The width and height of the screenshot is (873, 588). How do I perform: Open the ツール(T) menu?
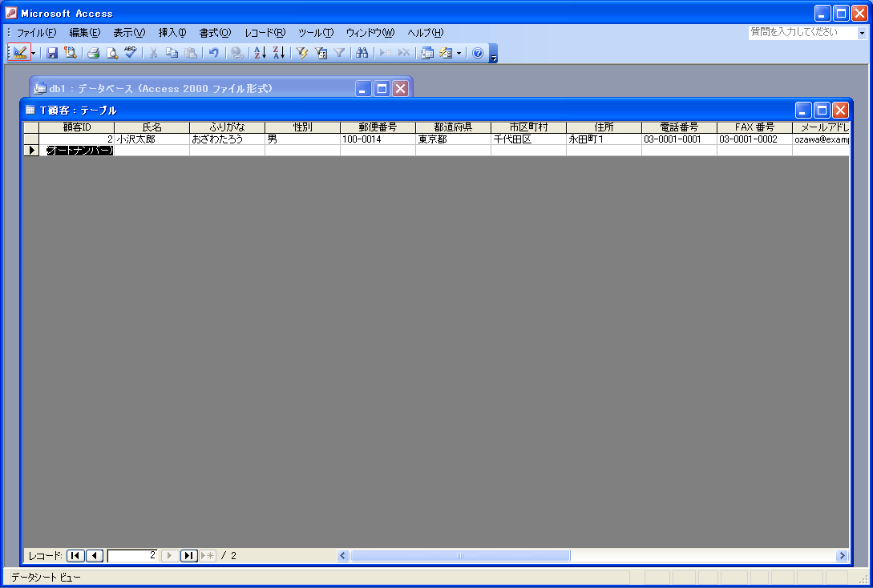click(316, 33)
